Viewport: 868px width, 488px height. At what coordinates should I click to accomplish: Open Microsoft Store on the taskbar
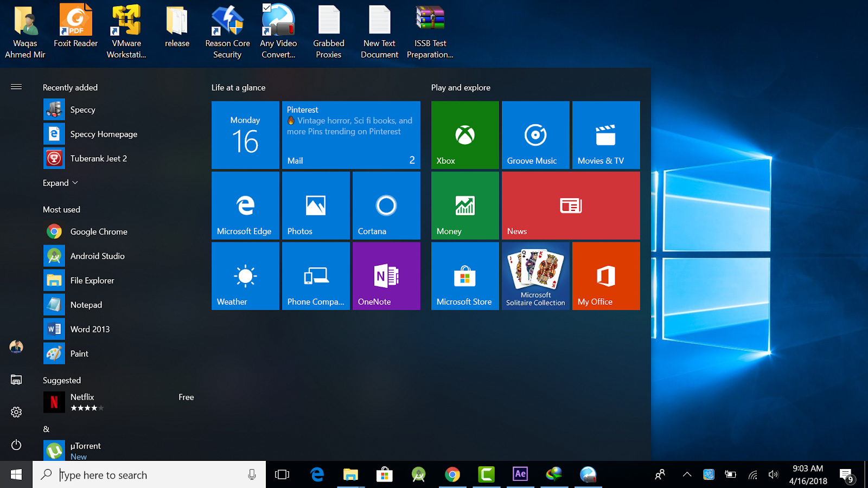[x=384, y=474]
